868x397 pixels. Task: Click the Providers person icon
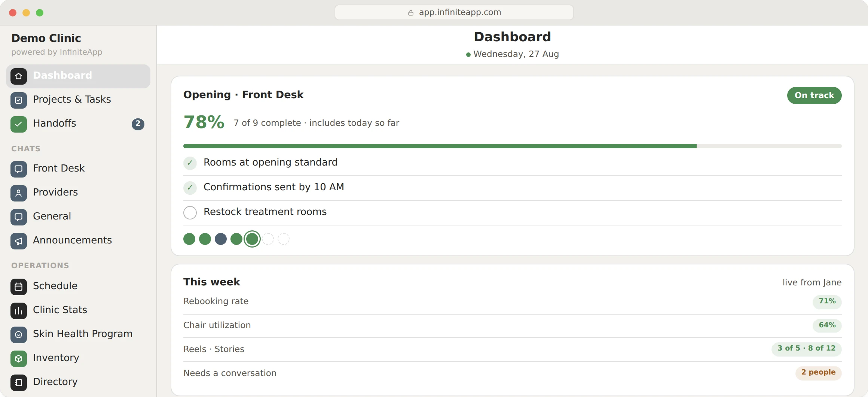[x=19, y=193]
